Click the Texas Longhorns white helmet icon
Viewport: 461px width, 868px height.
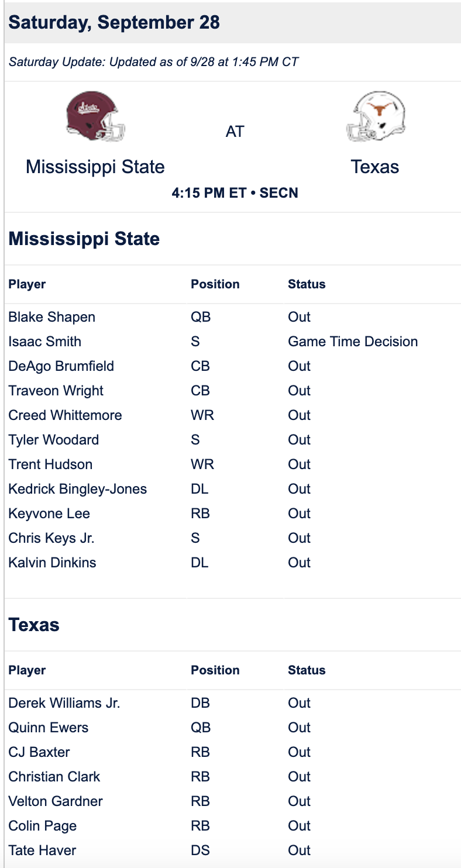click(x=375, y=116)
